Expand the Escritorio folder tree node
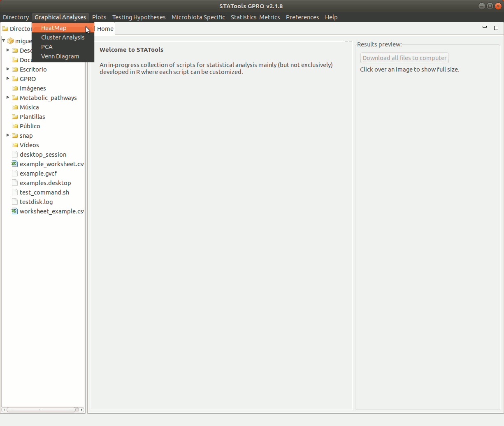The width and height of the screenshot is (504, 426). (x=8, y=69)
